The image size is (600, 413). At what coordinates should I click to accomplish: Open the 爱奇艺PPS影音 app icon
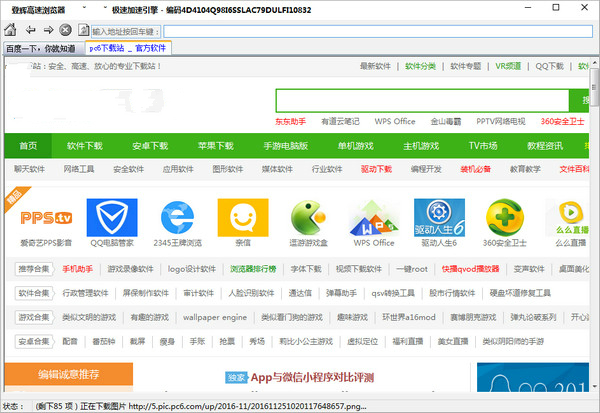46,218
